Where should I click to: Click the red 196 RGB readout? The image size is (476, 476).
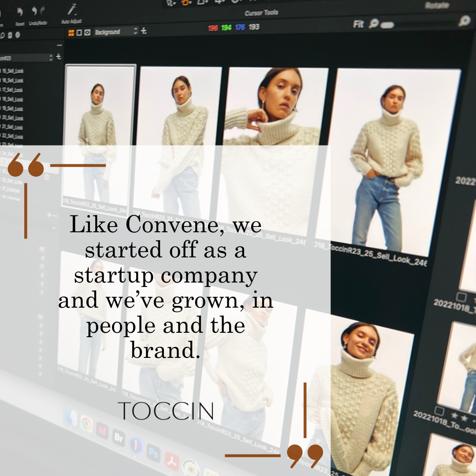coord(213,28)
